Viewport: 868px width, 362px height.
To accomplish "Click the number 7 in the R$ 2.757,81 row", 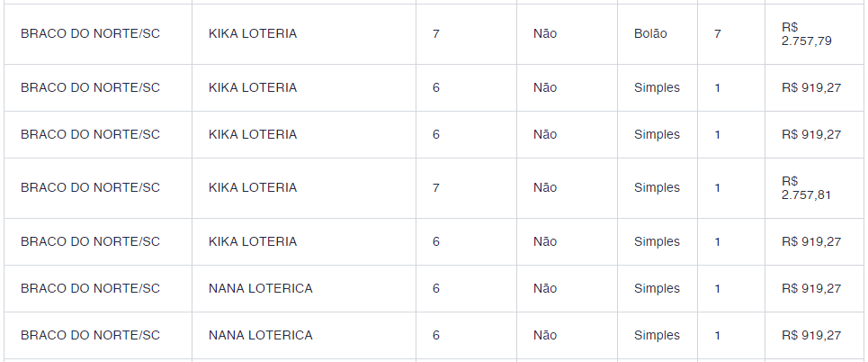I will pos(436,187).
